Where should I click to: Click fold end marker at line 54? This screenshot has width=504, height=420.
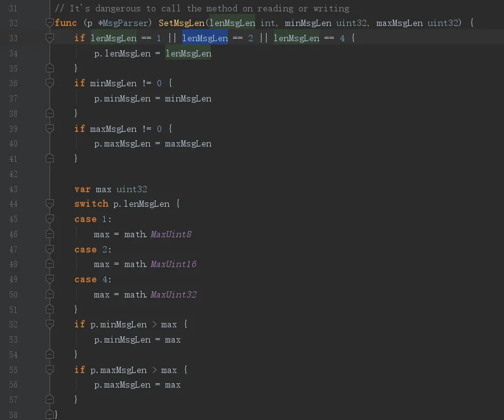pyautogui.click(x=50, y=355)
